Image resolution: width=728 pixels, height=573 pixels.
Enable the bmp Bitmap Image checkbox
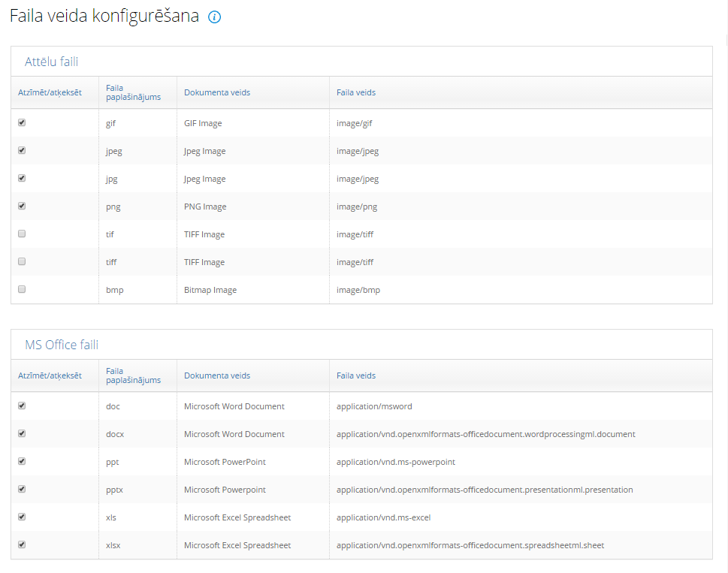(x=22, y=289)
